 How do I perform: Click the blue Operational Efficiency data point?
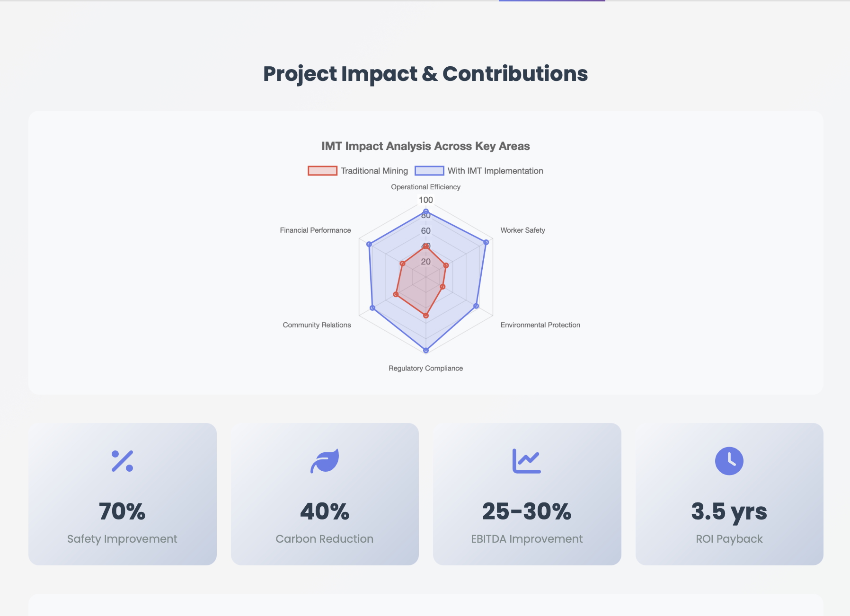pyautogui.click(x=426, y=211)
